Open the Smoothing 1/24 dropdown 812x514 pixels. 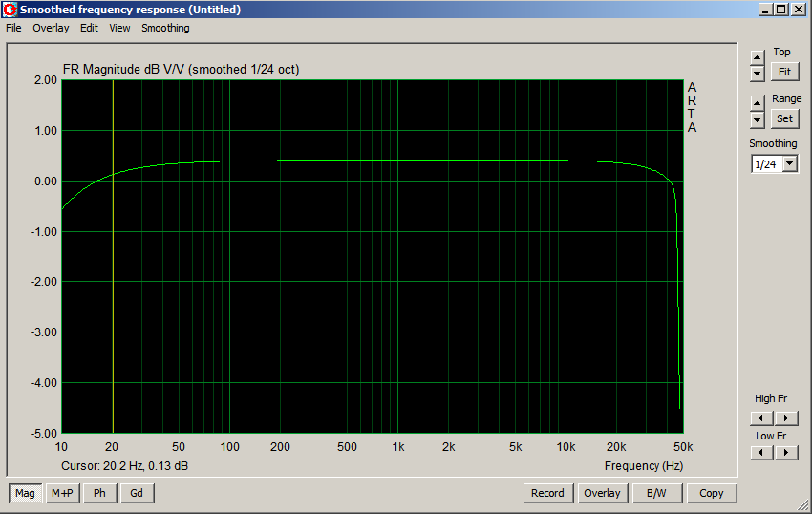(789, 164)
